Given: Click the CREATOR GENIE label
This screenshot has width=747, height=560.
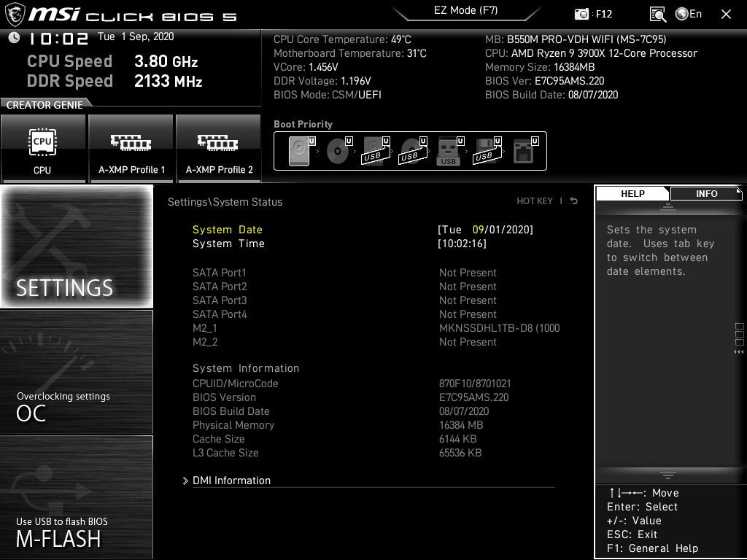Looking at the screenshot, I should point(44,105).
